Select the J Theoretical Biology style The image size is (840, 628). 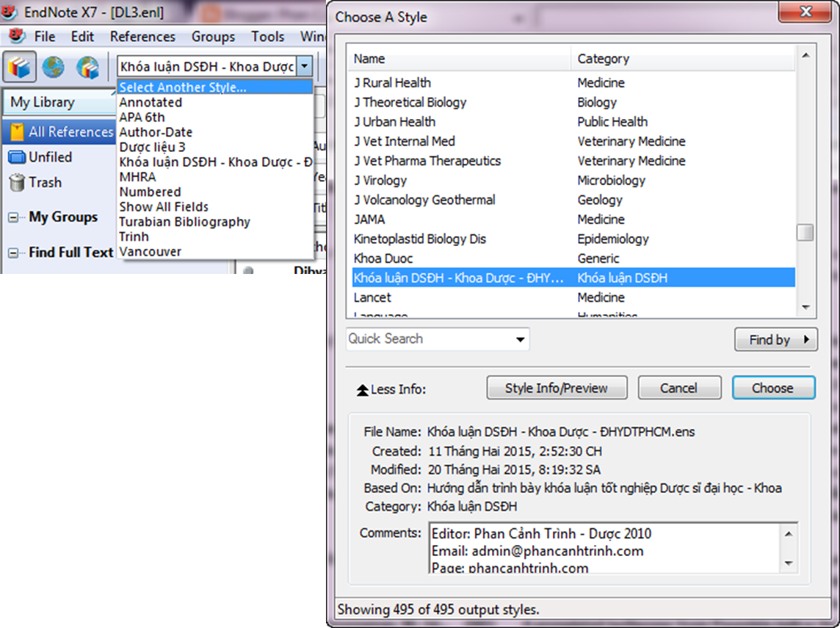pyautogui.click(x=573, y=102)
